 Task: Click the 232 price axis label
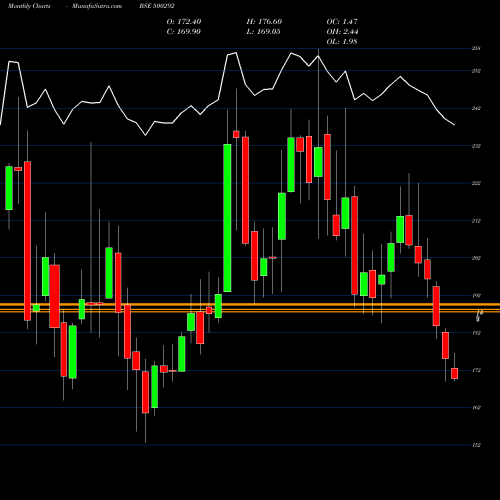coord(476,146)
